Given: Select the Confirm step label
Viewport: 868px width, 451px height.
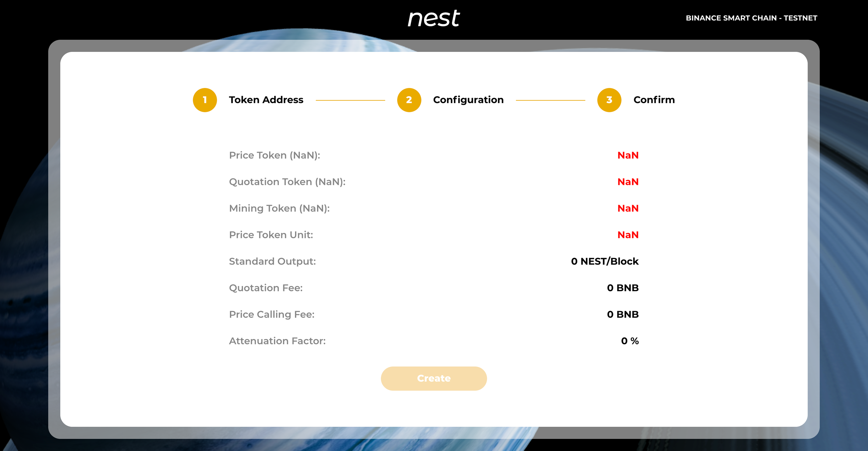Looking at the screenshot, I should click(654, 100).
